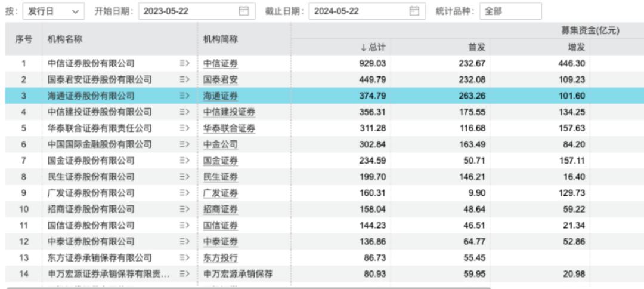Click detail icon for 民生证券股份有限公司

point(184,177)
